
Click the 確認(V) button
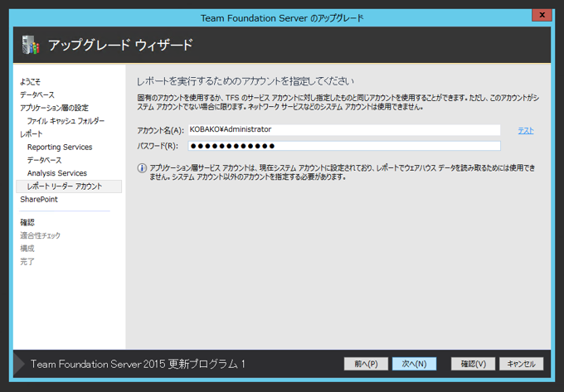pyautogui.click(x=474, y=364)
